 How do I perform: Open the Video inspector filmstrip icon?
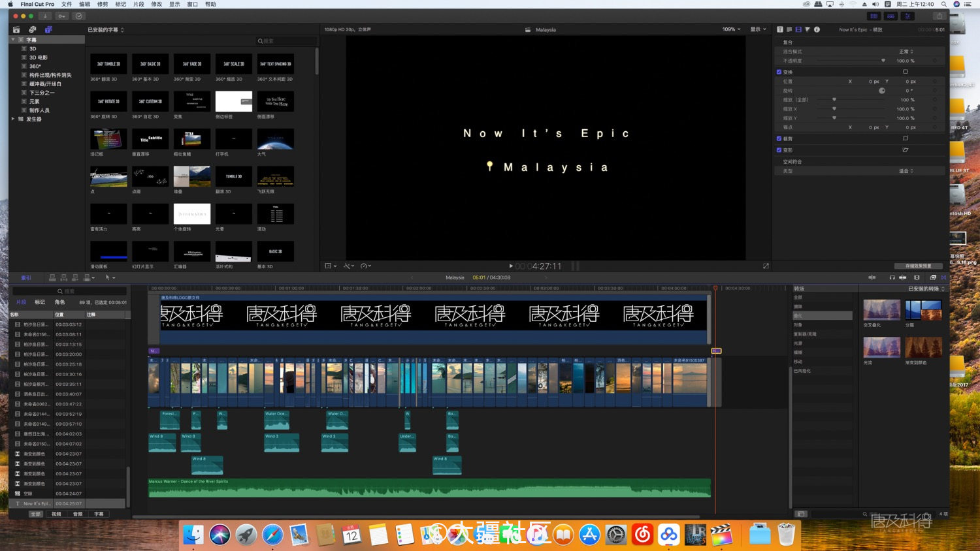[x=798, y=29]
